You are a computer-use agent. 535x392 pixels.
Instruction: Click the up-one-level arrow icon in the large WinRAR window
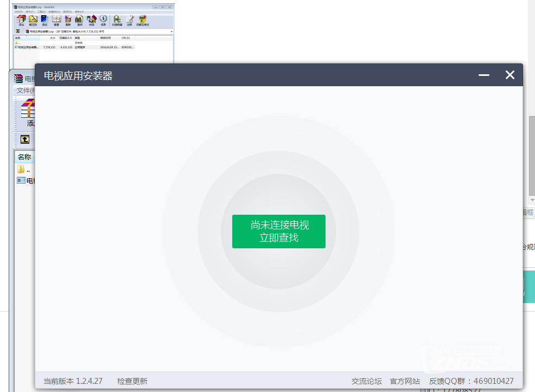tap(25, 139)
